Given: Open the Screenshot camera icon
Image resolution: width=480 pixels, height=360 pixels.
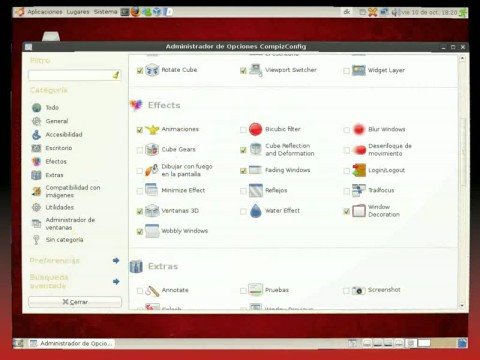Looking at the screenshot, I should (x=359, y=290).
